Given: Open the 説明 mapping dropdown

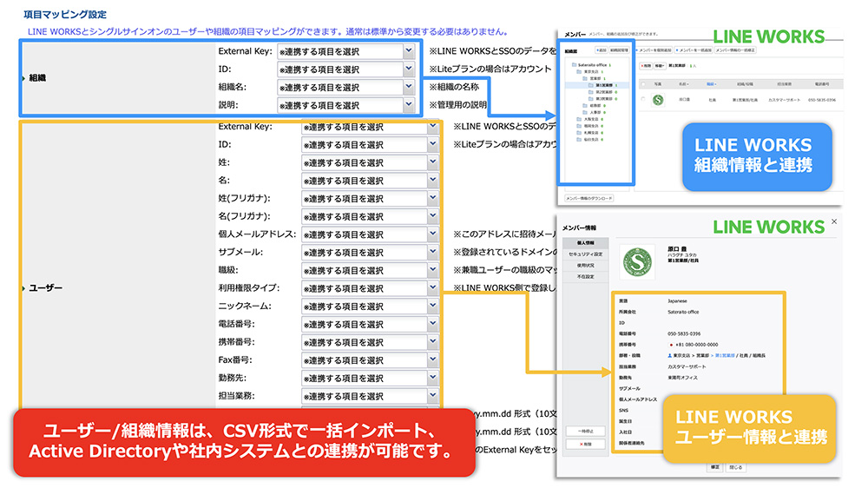Looking at the screenshot, I should (346, 105).
